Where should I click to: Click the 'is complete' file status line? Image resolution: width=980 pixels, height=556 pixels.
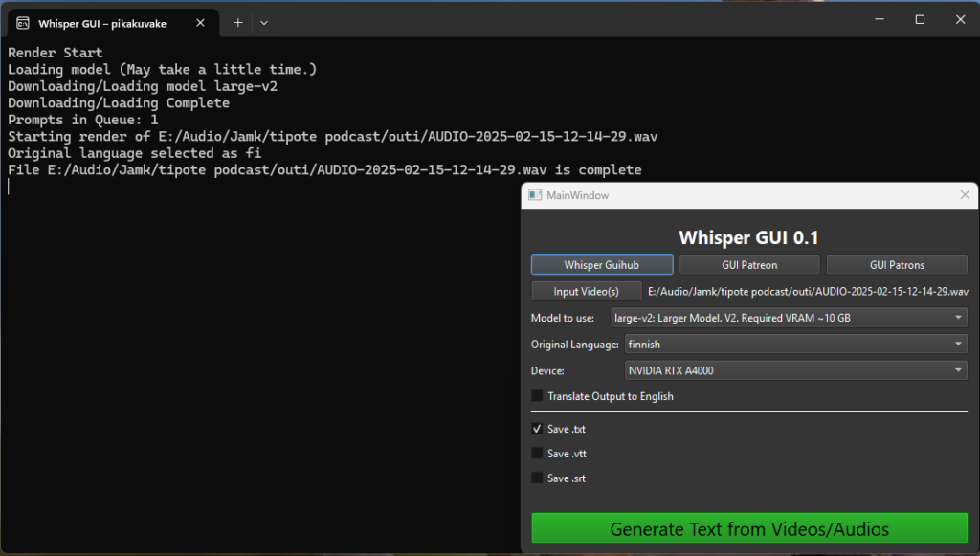(x=324, y=170)
